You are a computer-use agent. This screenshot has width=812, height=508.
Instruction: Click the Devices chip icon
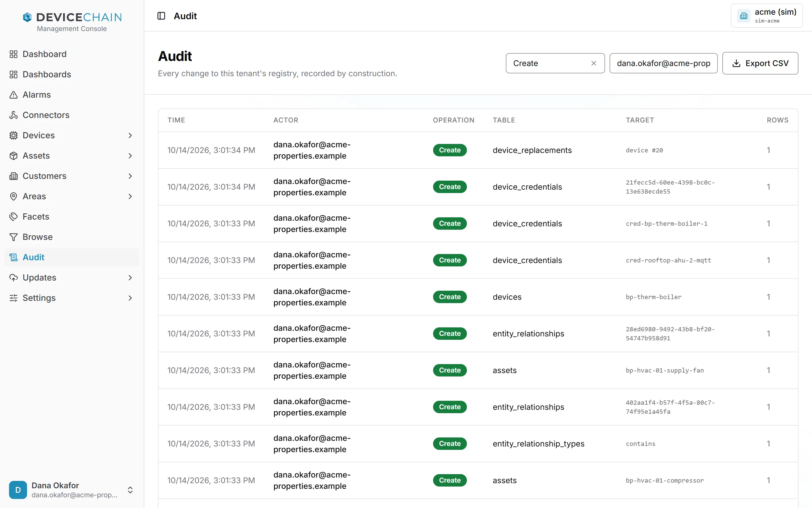[x=14, y=135]
